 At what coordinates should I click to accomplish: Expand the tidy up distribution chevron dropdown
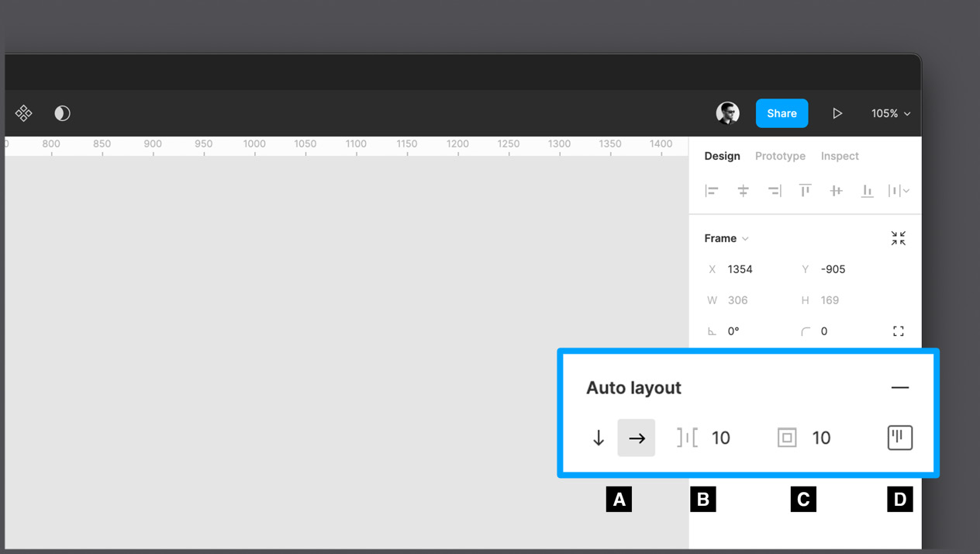(906, 190)
